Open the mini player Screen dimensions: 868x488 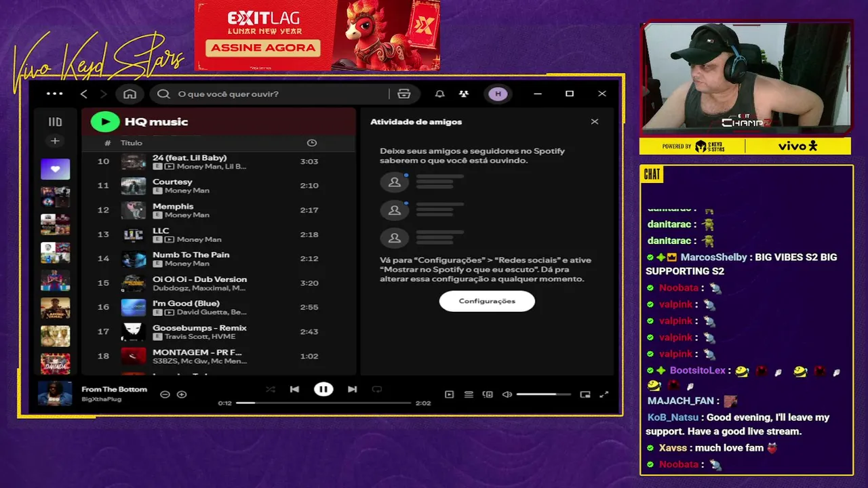[585, 394]
